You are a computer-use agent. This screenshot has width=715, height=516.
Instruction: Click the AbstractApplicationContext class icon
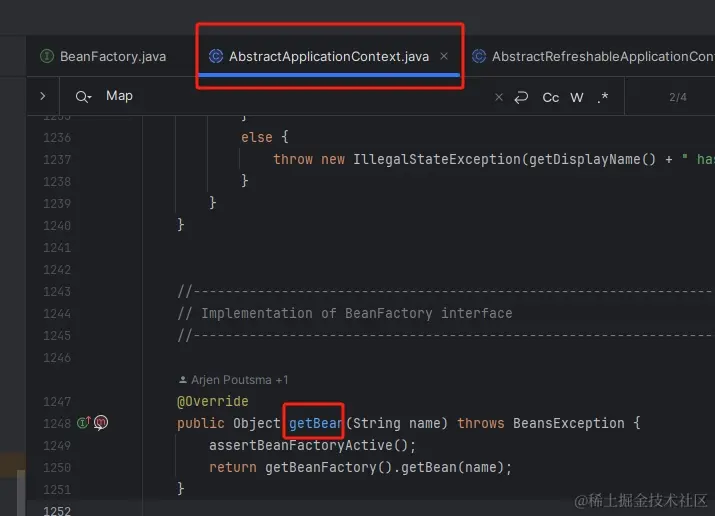pos(216,56)
